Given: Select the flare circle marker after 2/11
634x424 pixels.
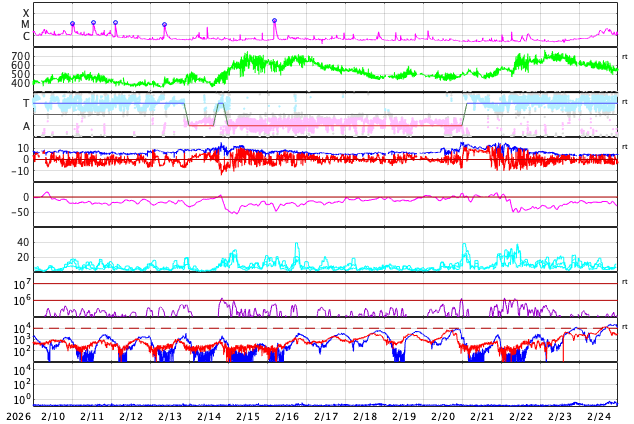Looking at the screenshot, I should tap(115, 22).
